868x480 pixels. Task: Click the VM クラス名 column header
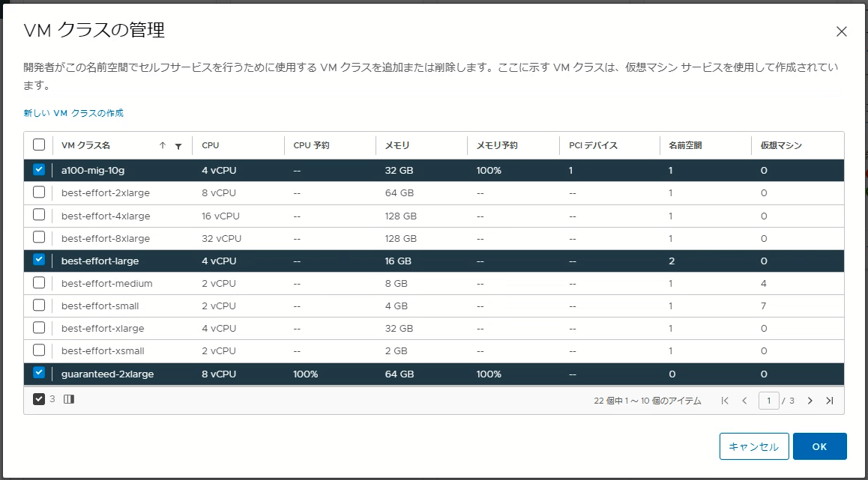point(85,145)
